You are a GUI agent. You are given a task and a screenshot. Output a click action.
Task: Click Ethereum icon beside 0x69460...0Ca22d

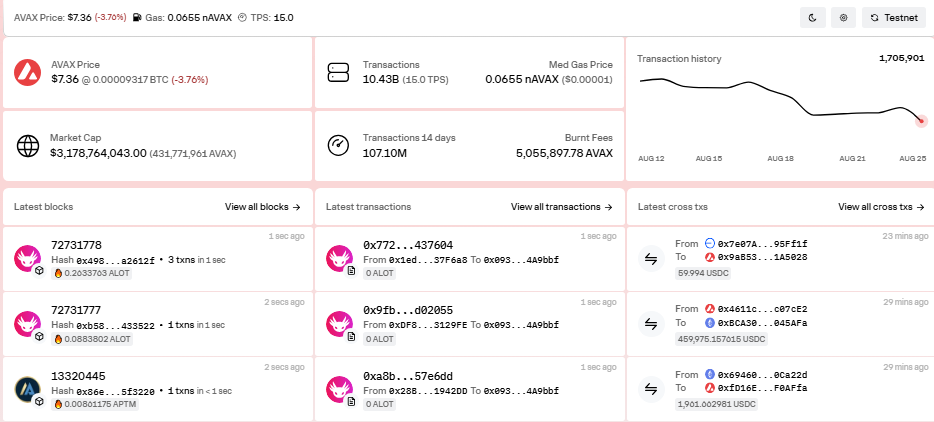click(x=709, y=375)
